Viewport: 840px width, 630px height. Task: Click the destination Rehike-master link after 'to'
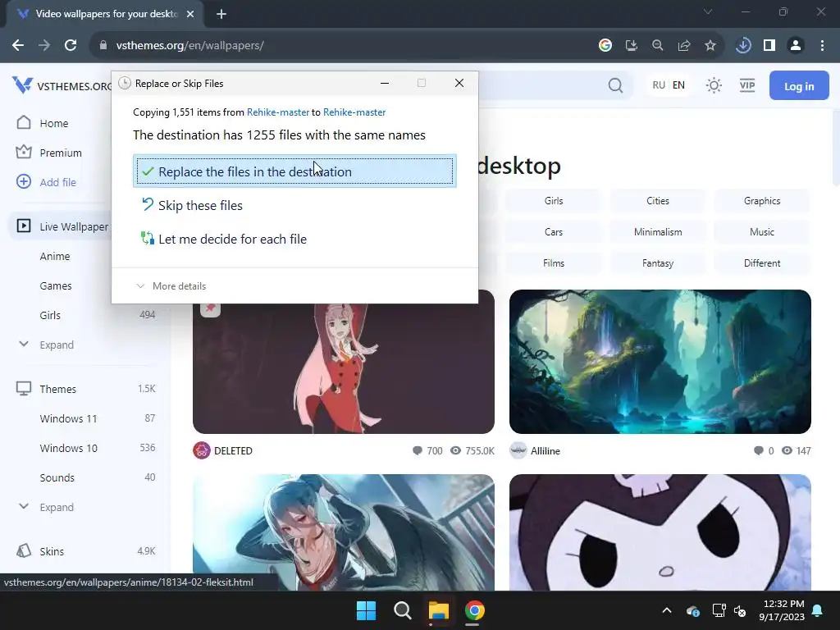point(354,112)
